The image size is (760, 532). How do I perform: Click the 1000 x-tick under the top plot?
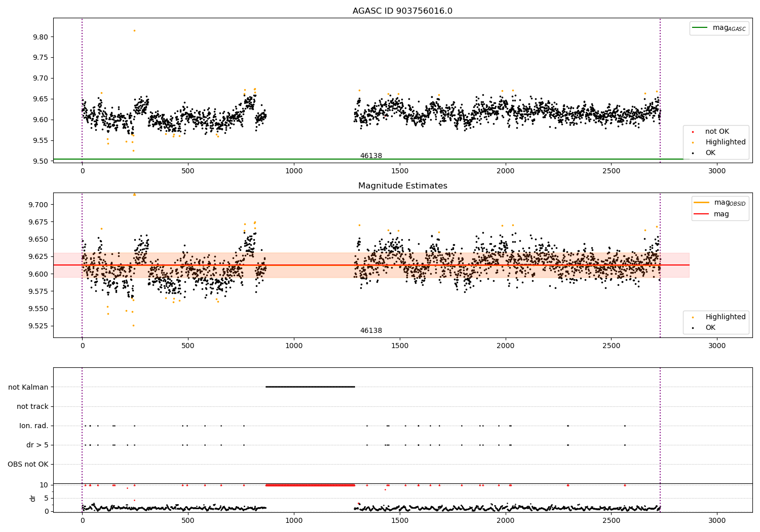click(294, 171)
